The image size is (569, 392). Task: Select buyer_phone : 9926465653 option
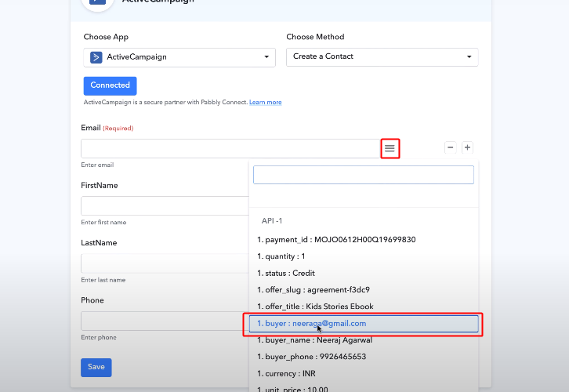point(363,357)
